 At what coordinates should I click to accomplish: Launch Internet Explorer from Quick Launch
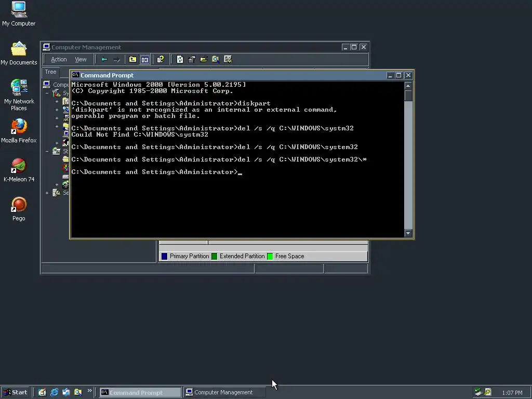(x=54, y=392)
